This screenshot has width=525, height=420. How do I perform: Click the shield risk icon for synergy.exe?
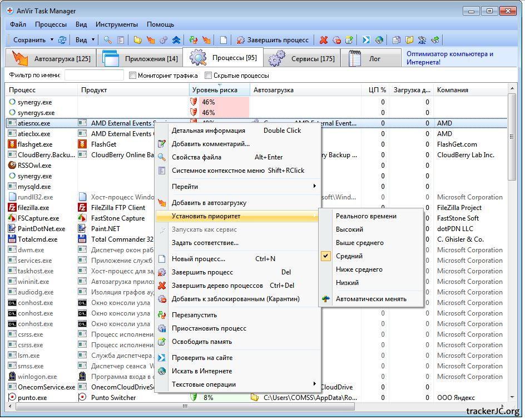coord(194,102)
